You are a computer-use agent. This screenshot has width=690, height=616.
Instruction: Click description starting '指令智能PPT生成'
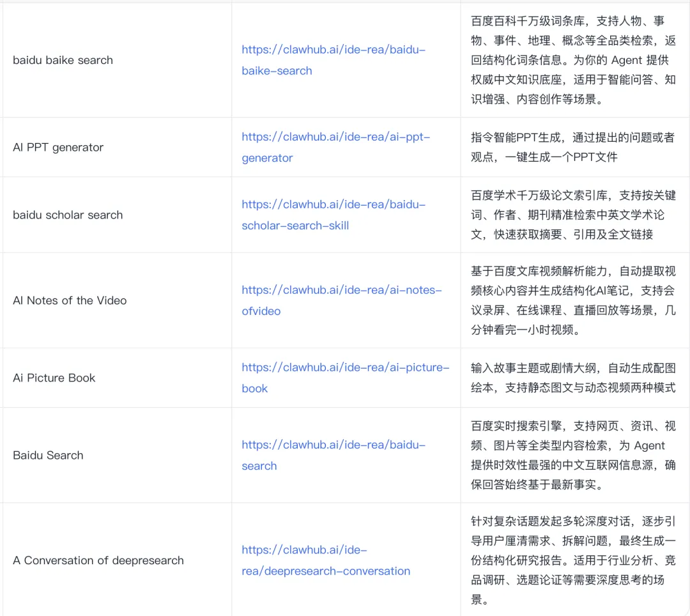point(573,148)
